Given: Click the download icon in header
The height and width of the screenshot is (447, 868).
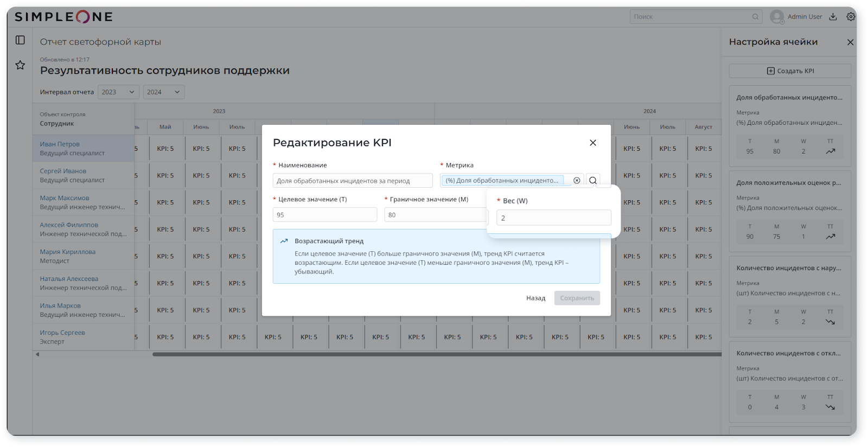Looking at the screenshot, I should (x=833, y=17).
